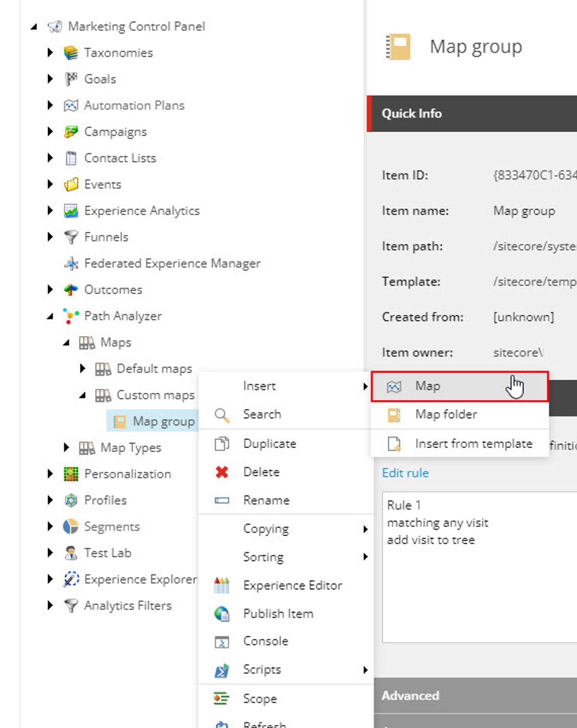Click the Automation Plans icon
The height and width of the screenshot is (728, 577).
pyautogui.click(x=71, y=105)
